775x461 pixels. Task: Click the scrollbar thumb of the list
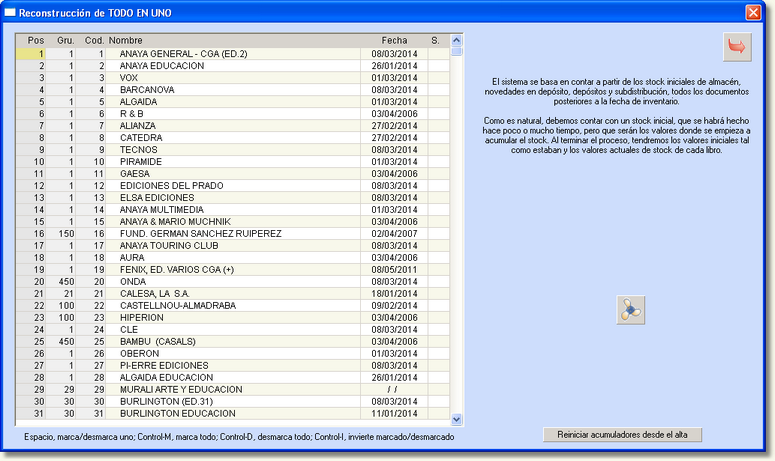(x=456, y=51)
